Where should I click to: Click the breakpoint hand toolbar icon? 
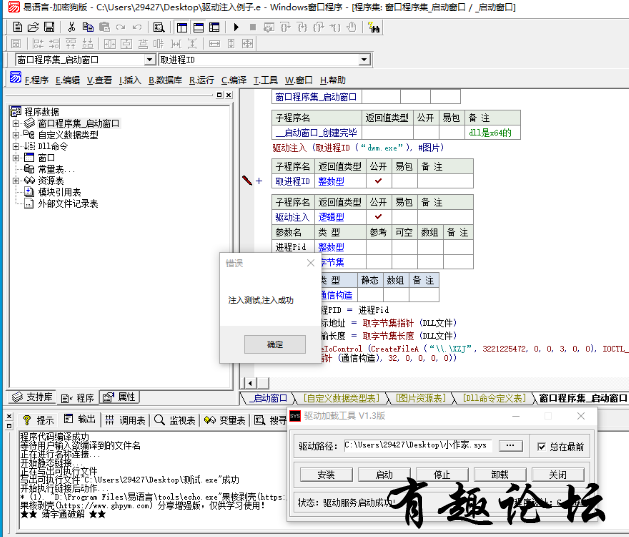coord(351,27)
